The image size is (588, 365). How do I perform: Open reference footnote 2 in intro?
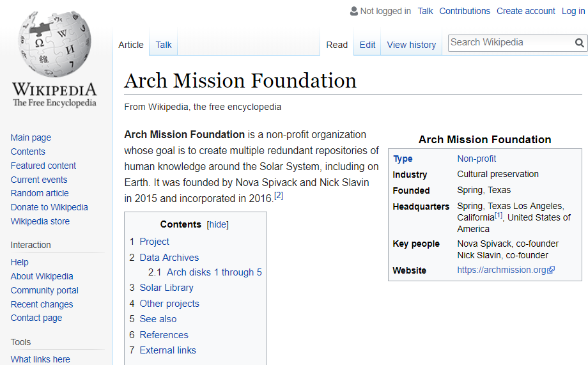point(279,196)
